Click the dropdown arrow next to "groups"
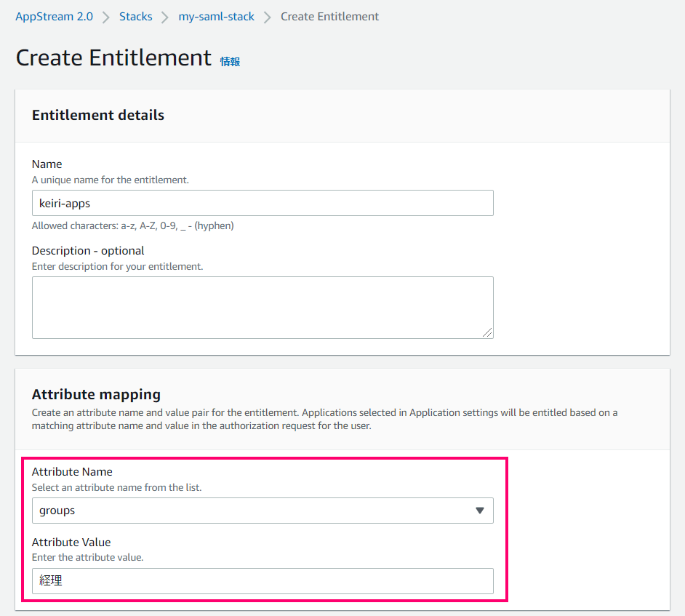The height and width of the screenshot is (616, 685). tap(480, 510)
